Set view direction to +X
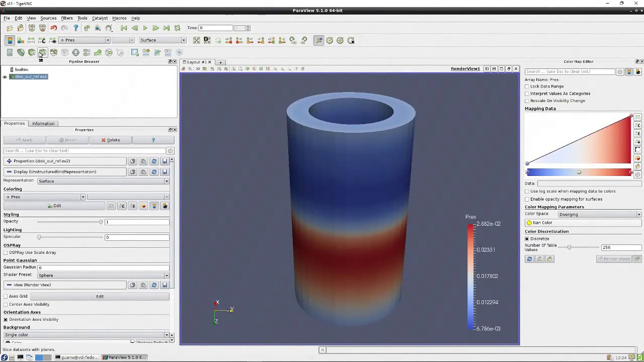This screenshot has width=644, height=362. (228, 40)
